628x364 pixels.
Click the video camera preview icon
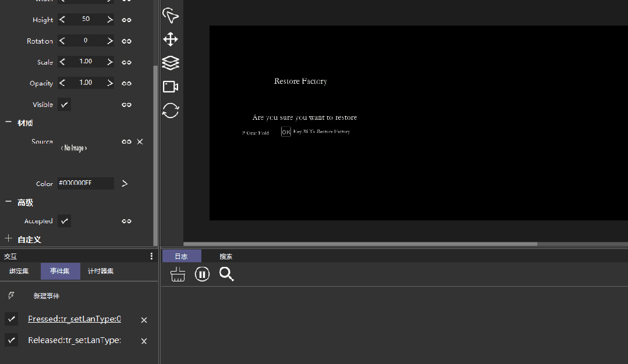click(x=171, y=87)
